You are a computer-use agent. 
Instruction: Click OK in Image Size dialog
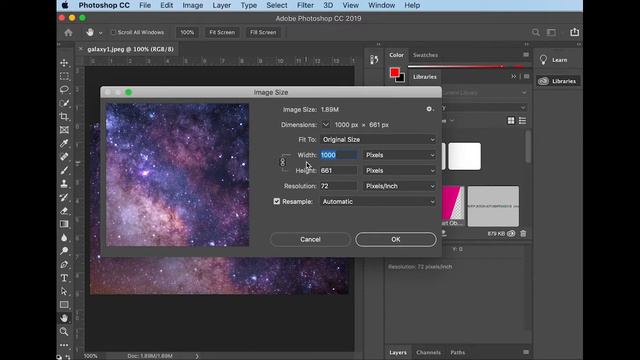coord(396,240)
